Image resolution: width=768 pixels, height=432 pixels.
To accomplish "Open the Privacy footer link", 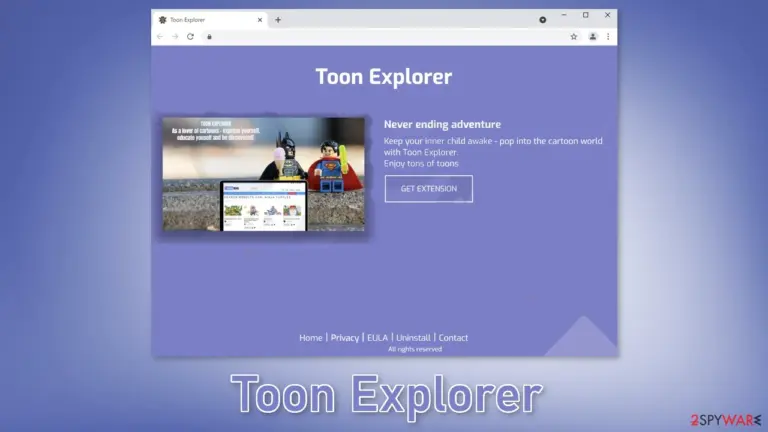I will coord(345,338).
